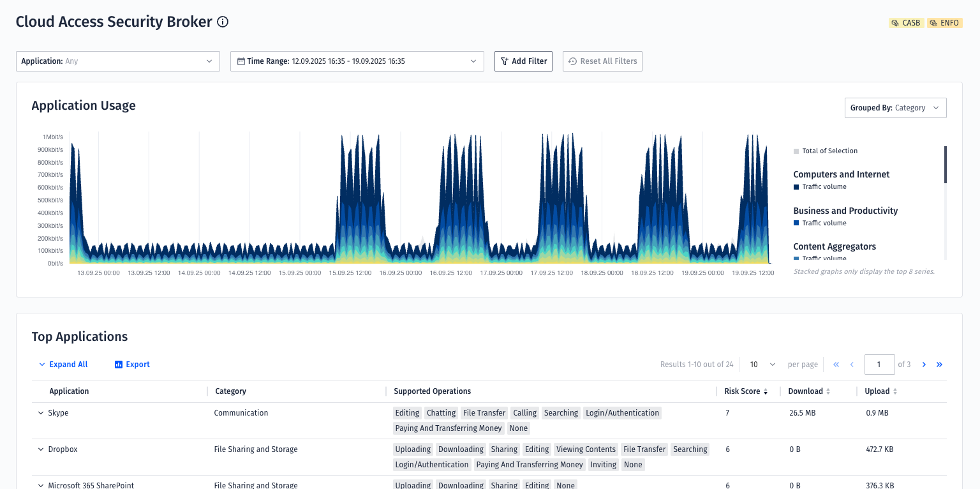Click the CASB license badge
Viewport: 980px width, 489px height.
[x=906, y=23]
